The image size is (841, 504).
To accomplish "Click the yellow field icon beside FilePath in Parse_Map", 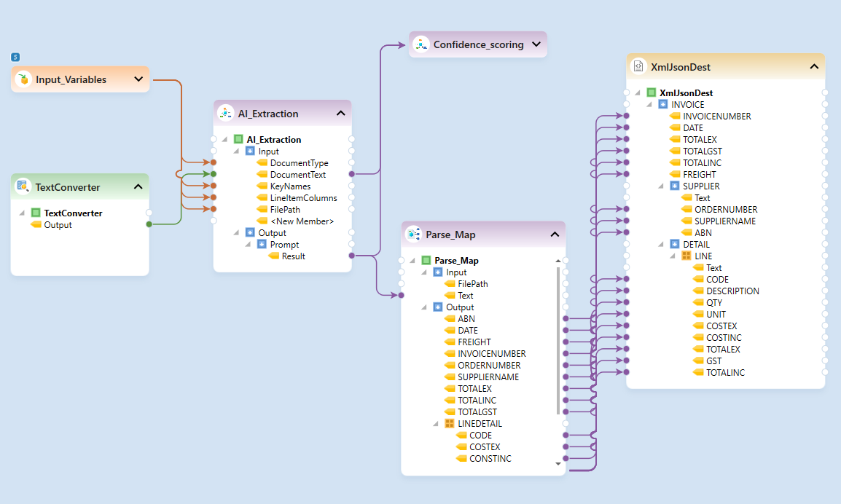I will 450,283.
